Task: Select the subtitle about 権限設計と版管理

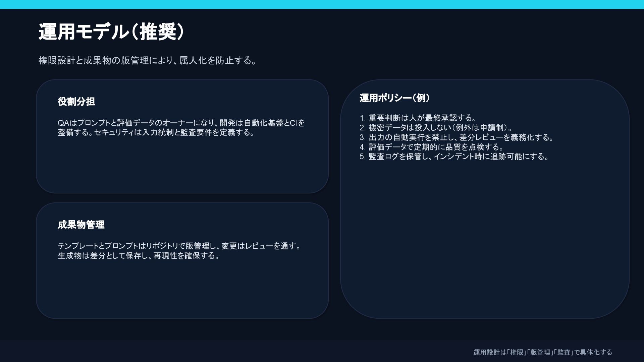Action: pos(148,61)
